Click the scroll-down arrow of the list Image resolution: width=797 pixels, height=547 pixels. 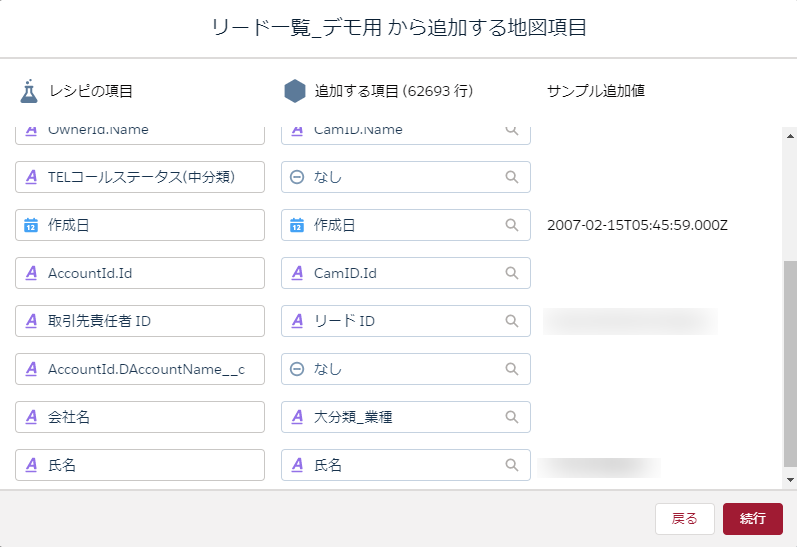point(789,481)
